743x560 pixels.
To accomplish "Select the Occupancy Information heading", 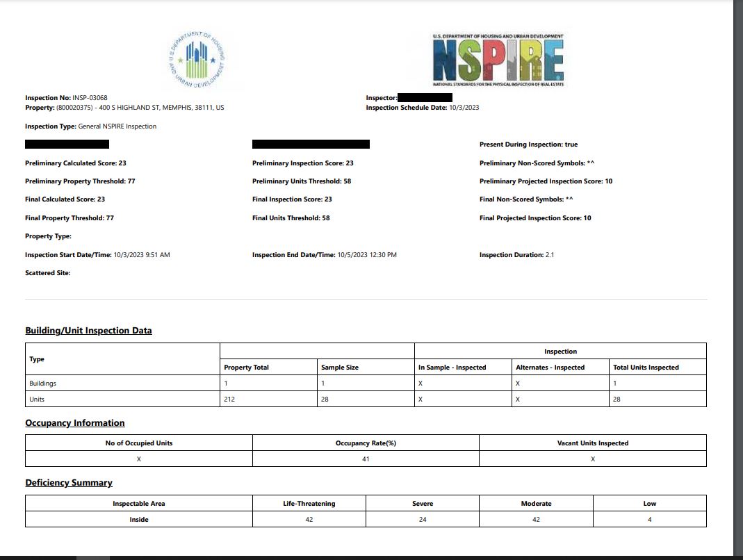I will (75, 423).
